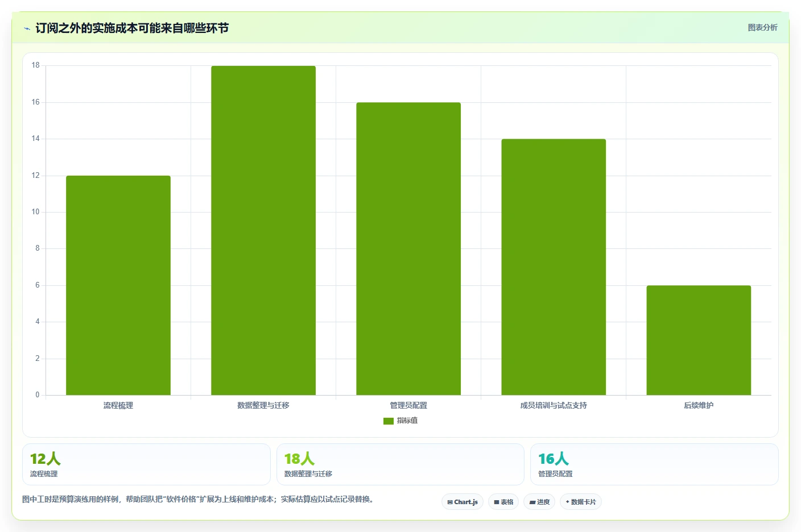
Task: Click the 后续维护 bar in the chart
Action: (x=699, y=340)
